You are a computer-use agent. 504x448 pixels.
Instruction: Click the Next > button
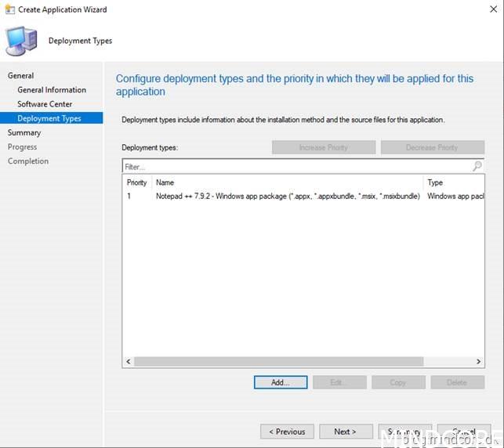coord(345,432)
